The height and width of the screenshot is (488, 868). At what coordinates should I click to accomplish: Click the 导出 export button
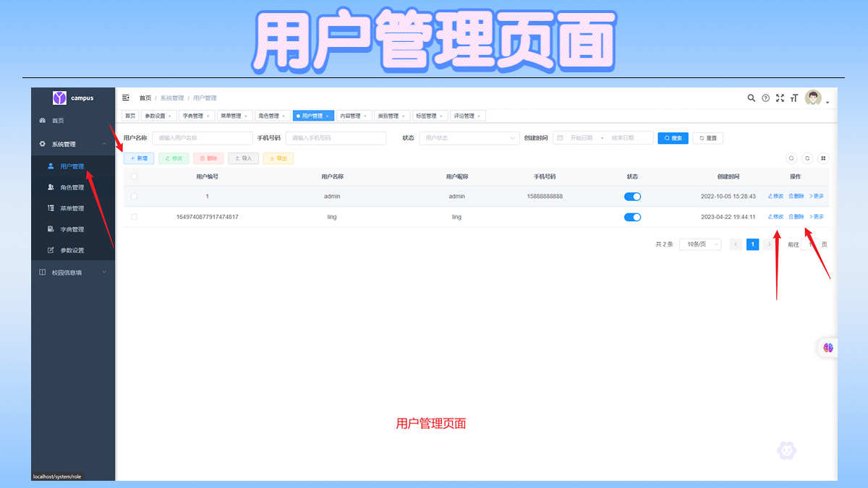[x=278, y=158]
